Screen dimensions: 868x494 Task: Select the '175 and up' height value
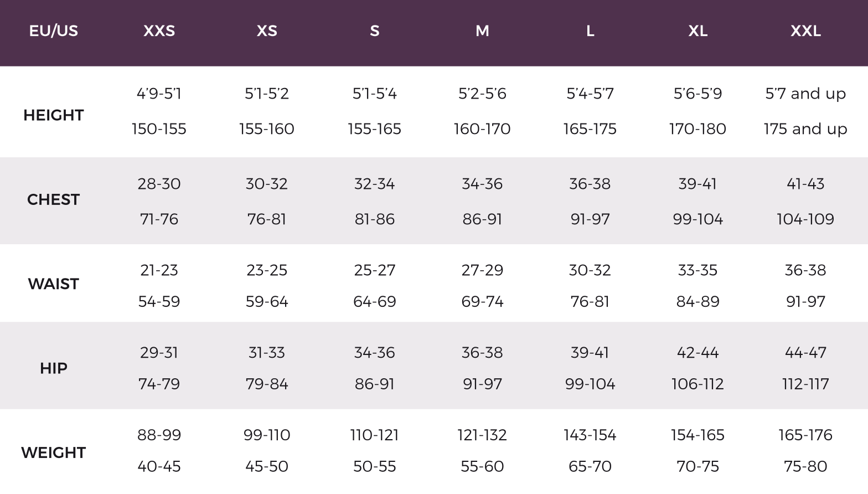click(805, 129)
